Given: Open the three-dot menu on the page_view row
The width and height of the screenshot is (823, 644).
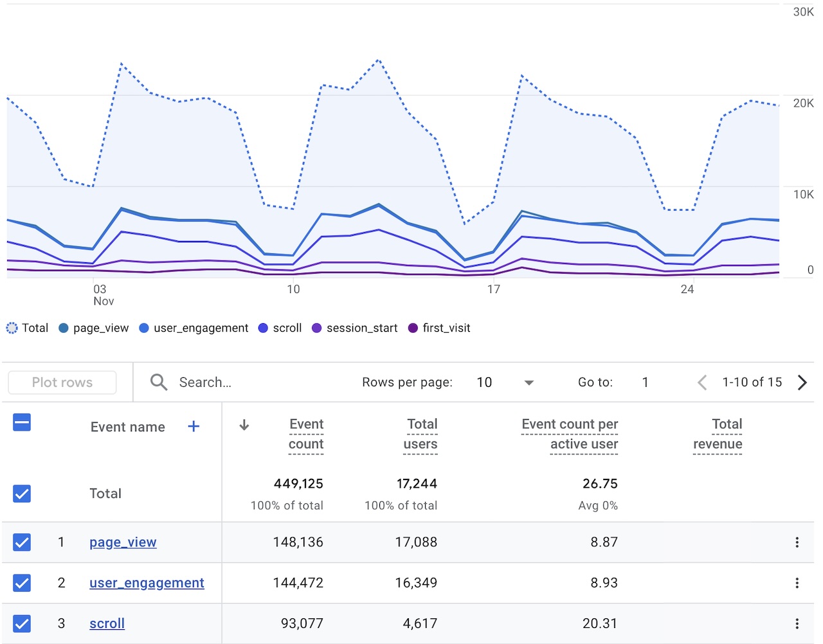Looking at the screenshot, I should [x=797, y=542].
